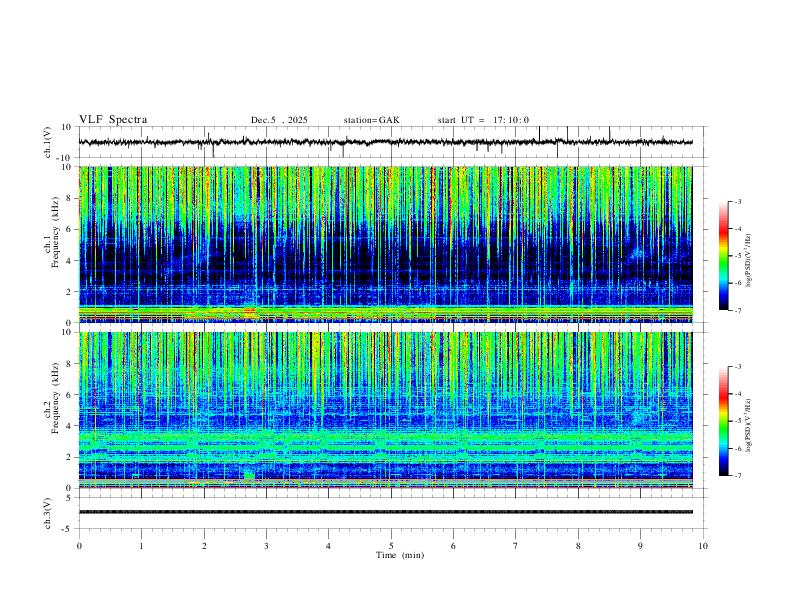Image resolution: width=792 pixels, height=612 pixels.
Task: Select the "start UT = 17:10:0" text
Action: coord(483,120)
